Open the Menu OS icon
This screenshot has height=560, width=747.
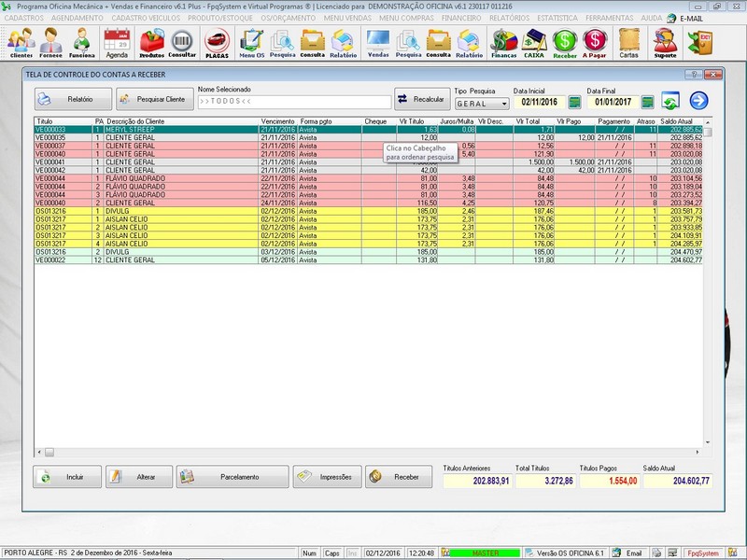[x=251, y=42]
